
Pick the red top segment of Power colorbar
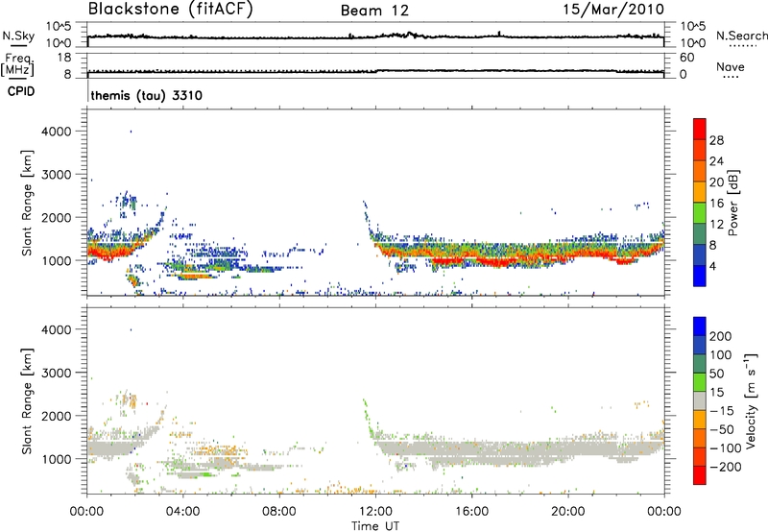700,129
